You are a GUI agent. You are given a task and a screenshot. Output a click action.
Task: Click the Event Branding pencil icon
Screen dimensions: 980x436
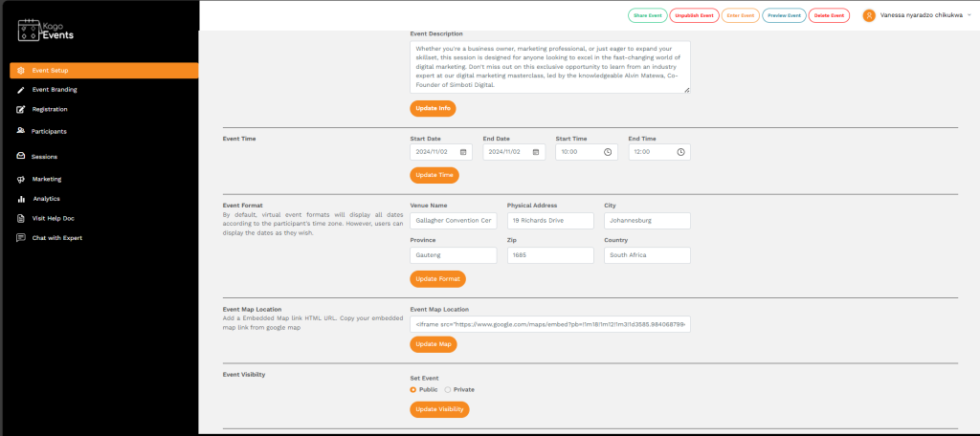(x=21, y=90)
